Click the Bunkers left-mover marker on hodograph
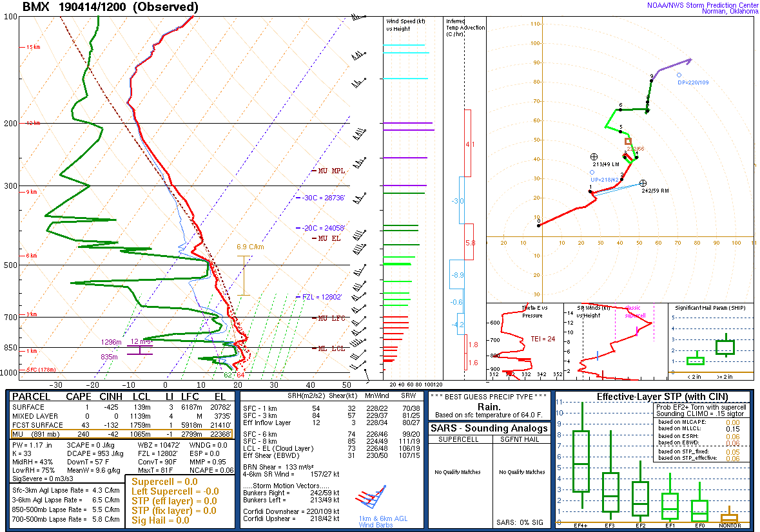 tap(594, 157)
